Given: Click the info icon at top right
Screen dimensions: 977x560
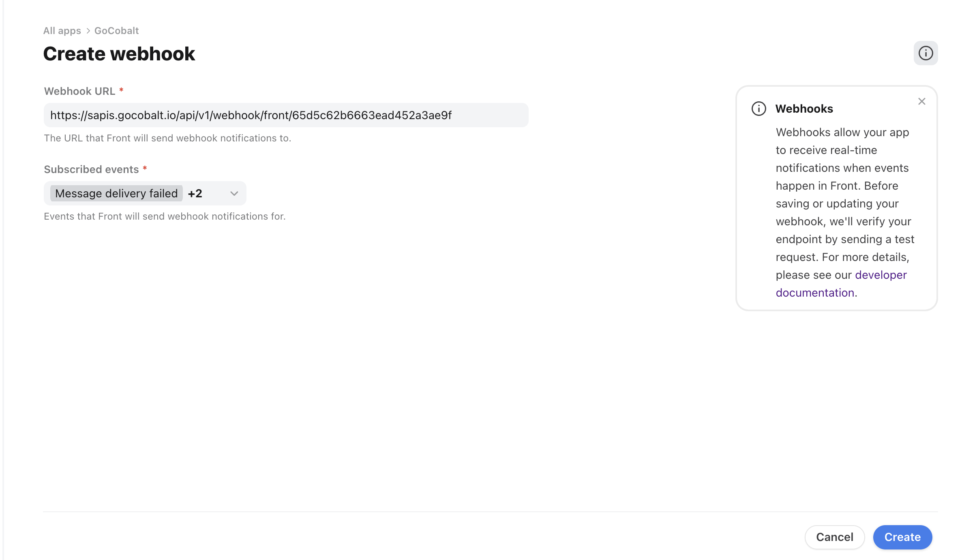Looking at the screenshot, I should [x=926, y=53].
